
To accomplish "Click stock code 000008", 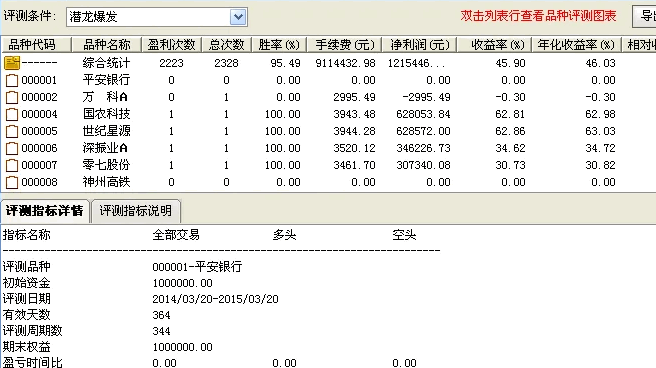I will [x=39, y=182].
